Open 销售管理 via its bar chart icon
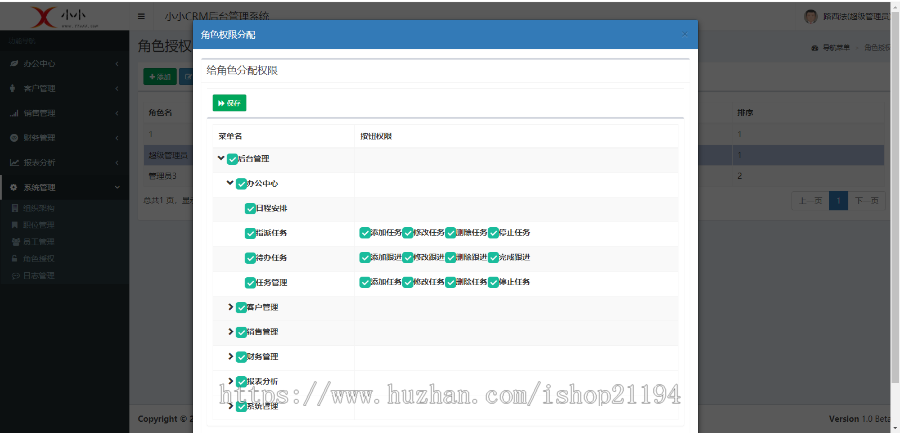This screenshot has height=433, width=900. point(14,113)
